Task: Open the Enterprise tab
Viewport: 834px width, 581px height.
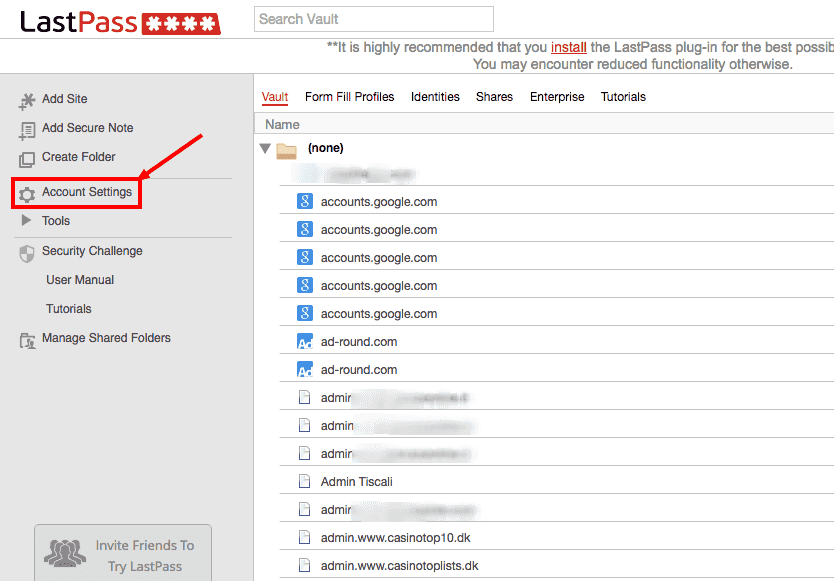Action: coord(557,97)
